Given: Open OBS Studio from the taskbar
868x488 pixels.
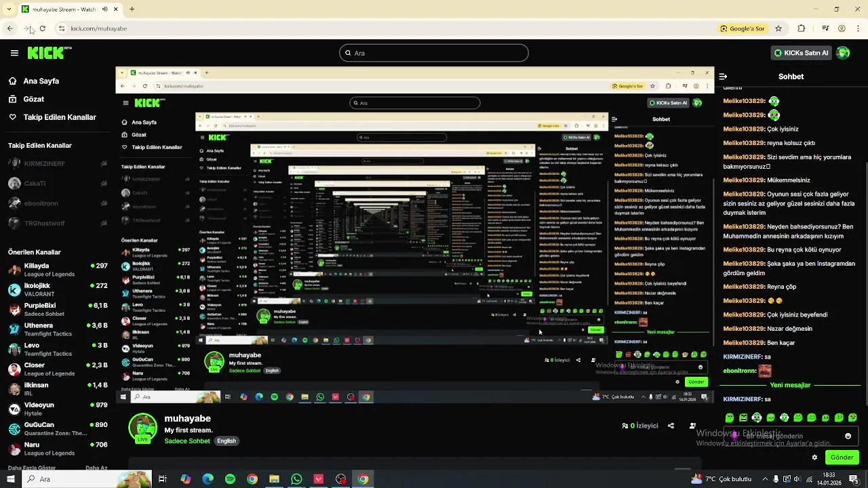Looking at the screenshot, I should click(x=340, y=479).
